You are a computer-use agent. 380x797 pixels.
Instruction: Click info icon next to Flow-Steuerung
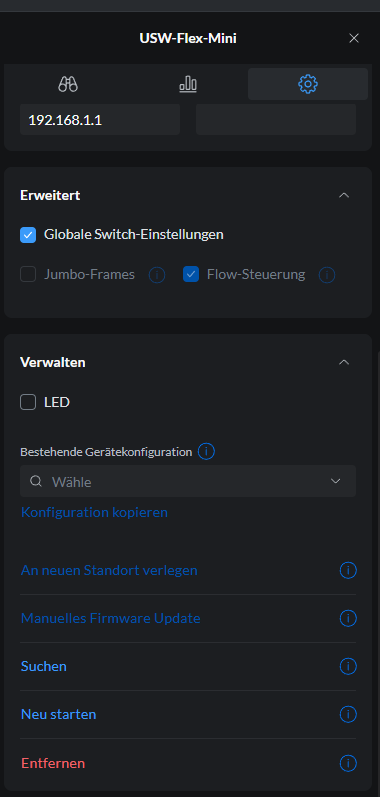pos(327,275)
